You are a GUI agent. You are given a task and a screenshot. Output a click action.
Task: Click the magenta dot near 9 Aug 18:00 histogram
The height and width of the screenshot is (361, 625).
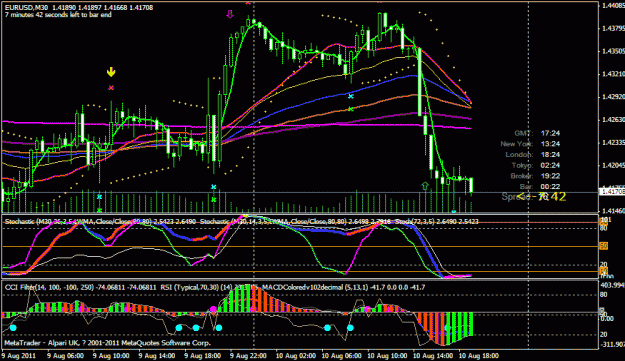pyautogui.click(x=213, y=309)
